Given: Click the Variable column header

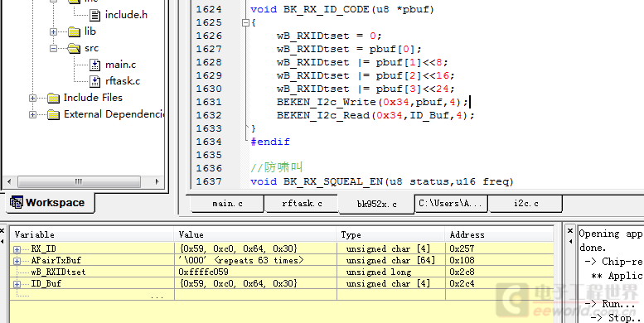Looking at the screenshot, I should (92, 234).
